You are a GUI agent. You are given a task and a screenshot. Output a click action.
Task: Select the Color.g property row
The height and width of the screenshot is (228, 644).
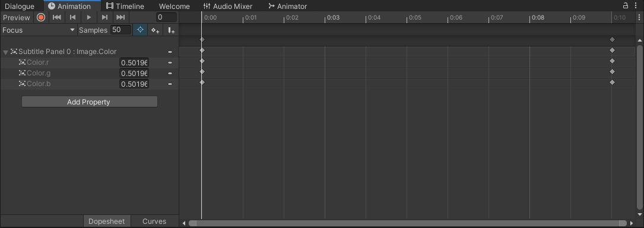(x=90, y=73)
